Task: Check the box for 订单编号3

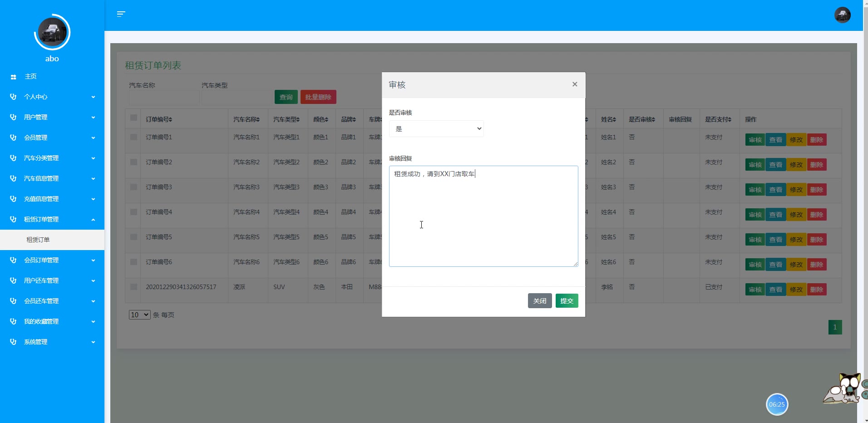Action: click(x=133, y=187)
